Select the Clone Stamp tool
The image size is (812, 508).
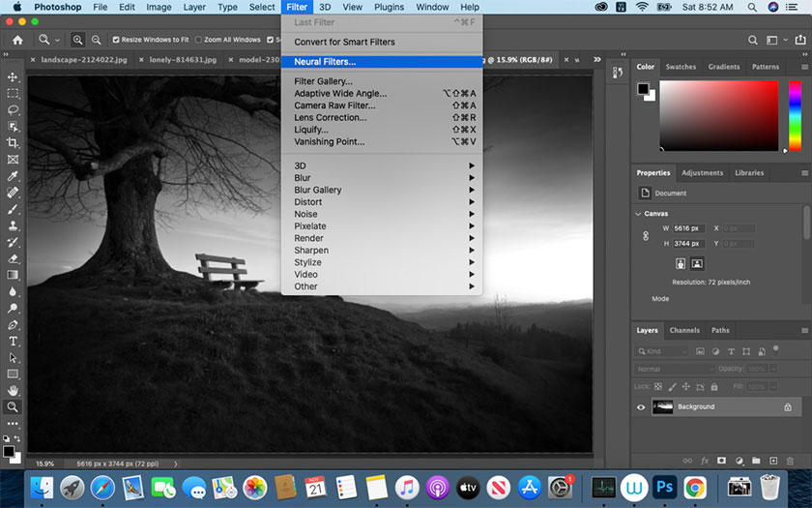[x=13, y=225]
